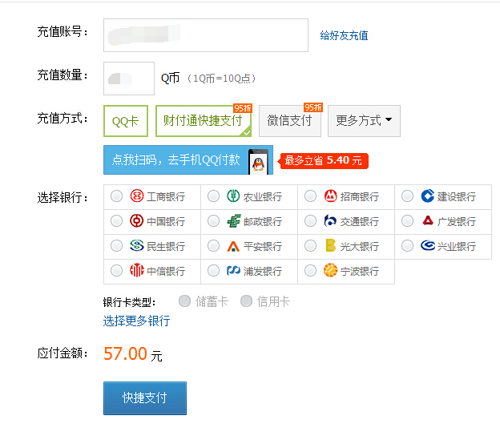Click the 光大银行 yellow logo icon
Viewport: 500px width, 448px height.
coord(330,245)
